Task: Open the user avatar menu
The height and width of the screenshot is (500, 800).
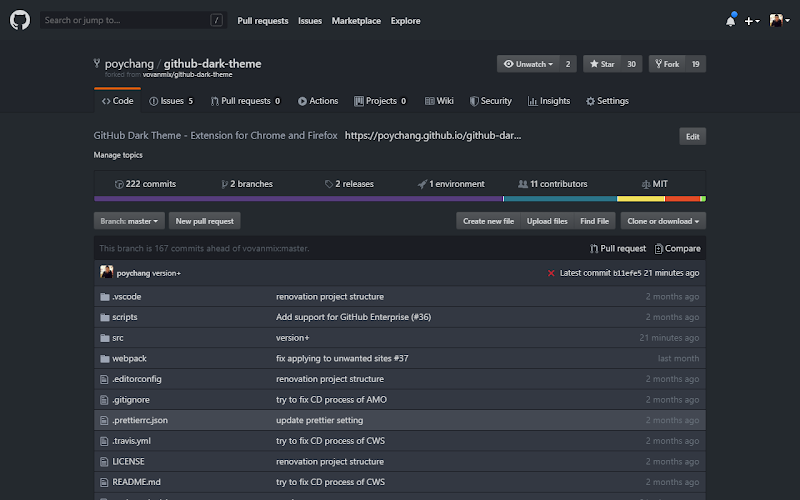Action: click(x=780, y=20)
